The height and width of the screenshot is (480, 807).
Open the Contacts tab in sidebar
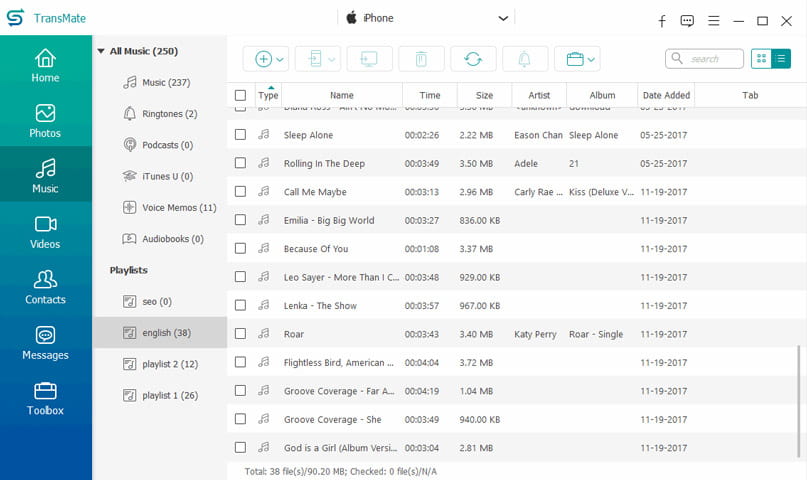tap(46, 287)
